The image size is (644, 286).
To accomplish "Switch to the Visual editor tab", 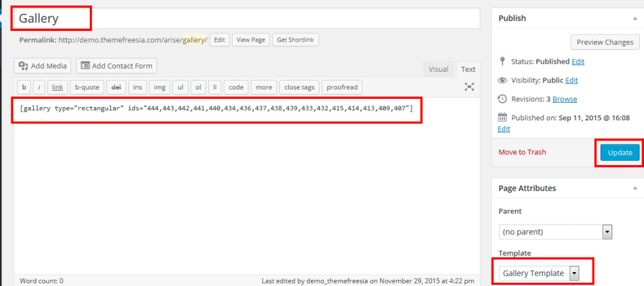I will [438, 69].
